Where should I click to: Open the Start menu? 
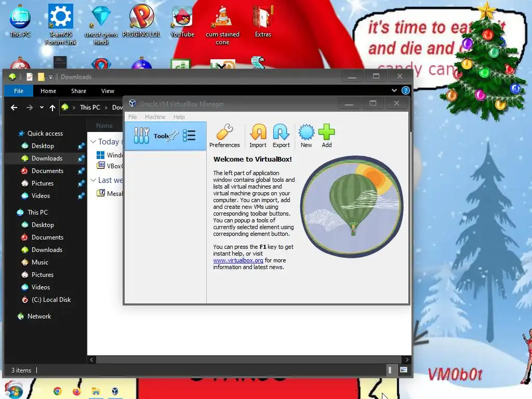(x=13, y=390)
